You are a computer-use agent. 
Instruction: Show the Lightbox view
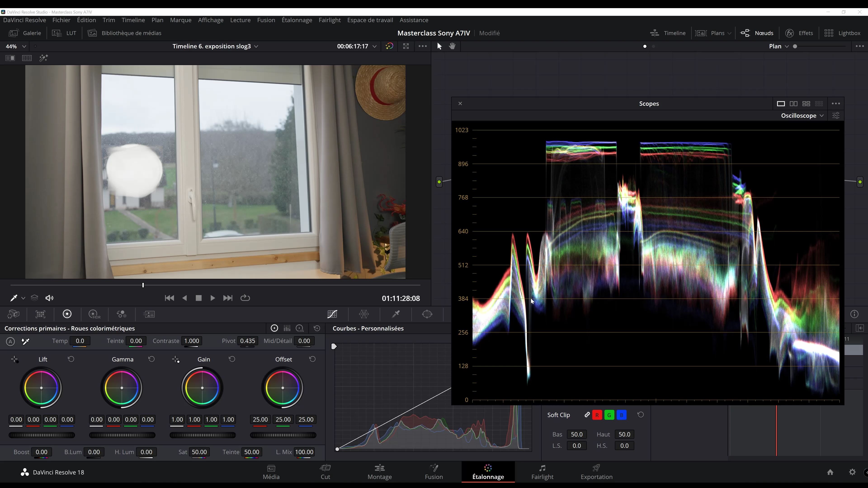842,33
